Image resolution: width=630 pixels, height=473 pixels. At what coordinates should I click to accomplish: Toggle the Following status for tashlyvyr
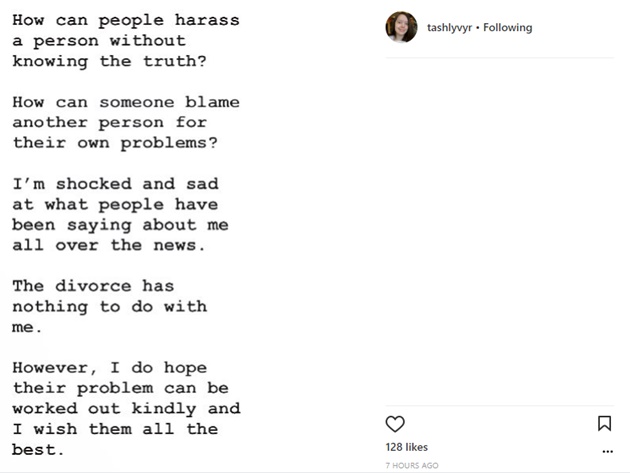[x=507, y=27]
